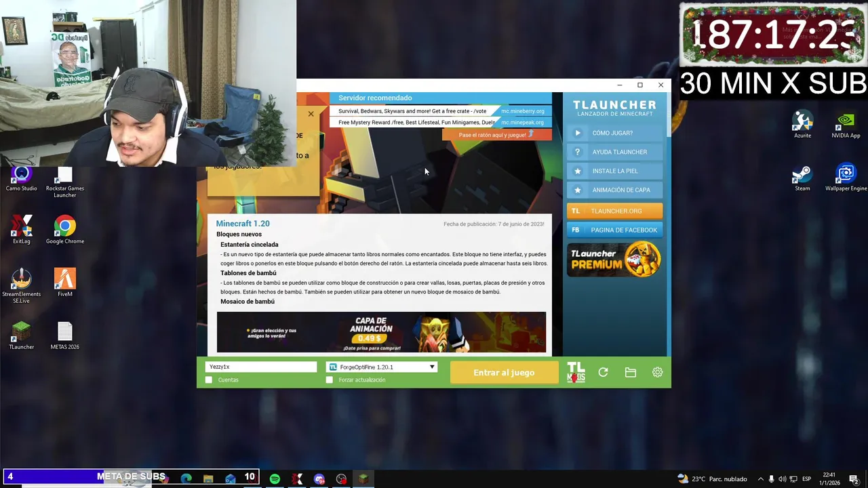Open Steam desktop shortcut
Image resolution: width=868 pixels, height=488 pixels.
click(x=802, y=177)
